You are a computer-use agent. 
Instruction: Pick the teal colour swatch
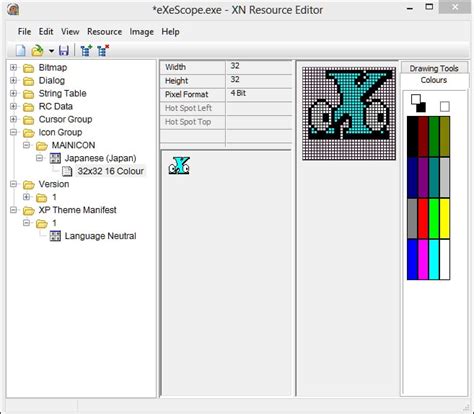(434, 177)
